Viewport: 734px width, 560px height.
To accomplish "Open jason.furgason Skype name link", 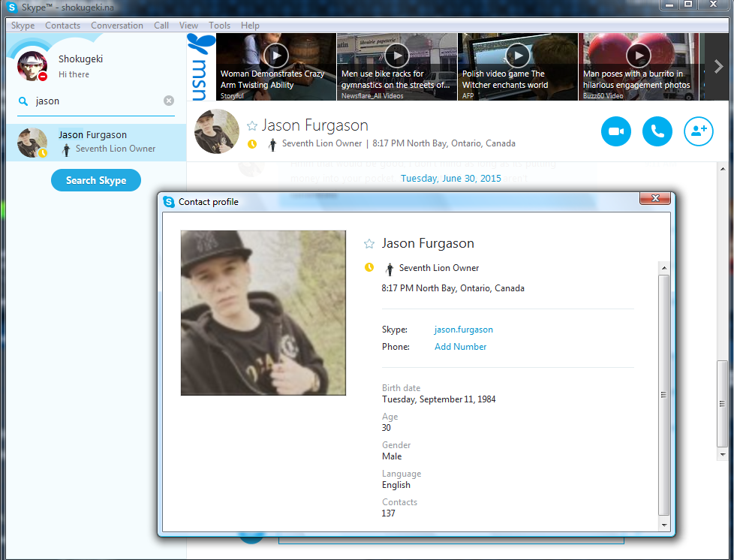I will [463, 330].
